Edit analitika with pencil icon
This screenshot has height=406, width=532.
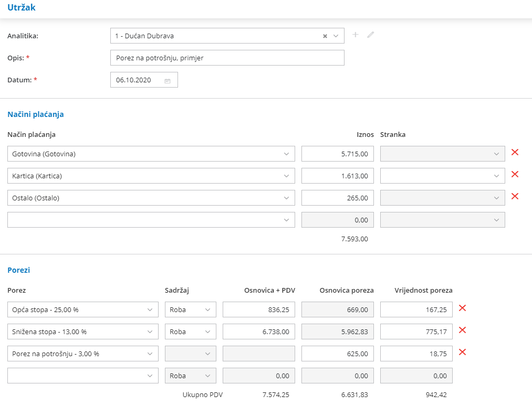370,35
